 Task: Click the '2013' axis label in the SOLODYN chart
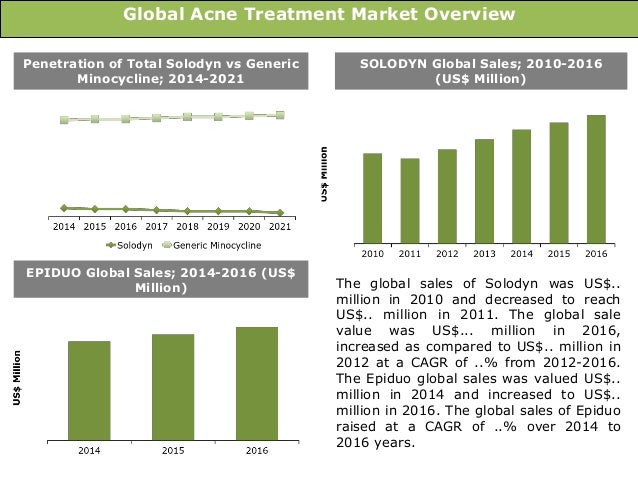[484, 254]
